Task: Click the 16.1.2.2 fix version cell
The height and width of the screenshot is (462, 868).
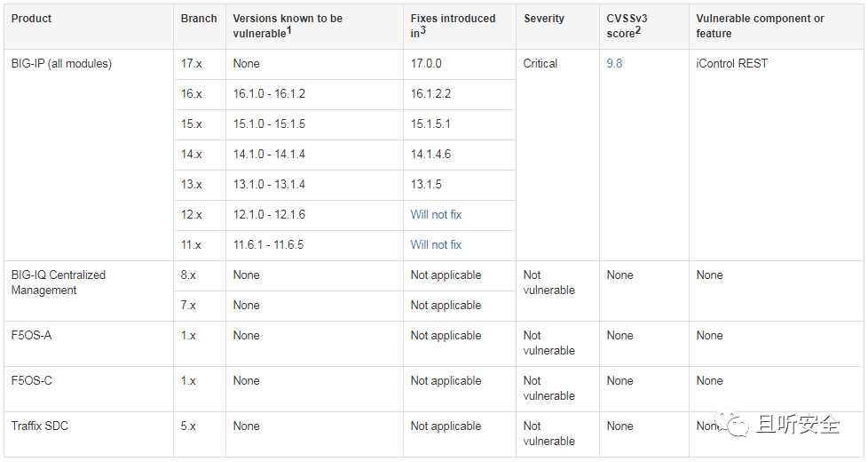Action: coord(430,93)
